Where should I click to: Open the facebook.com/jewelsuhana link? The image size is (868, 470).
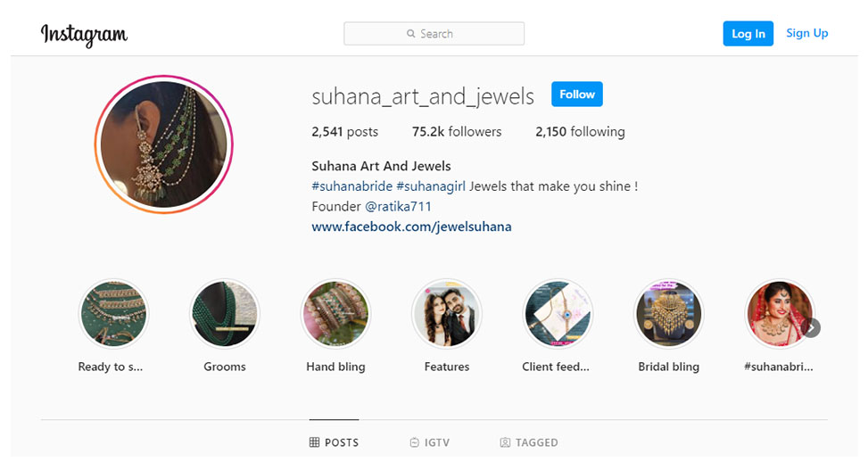point(411,227)
